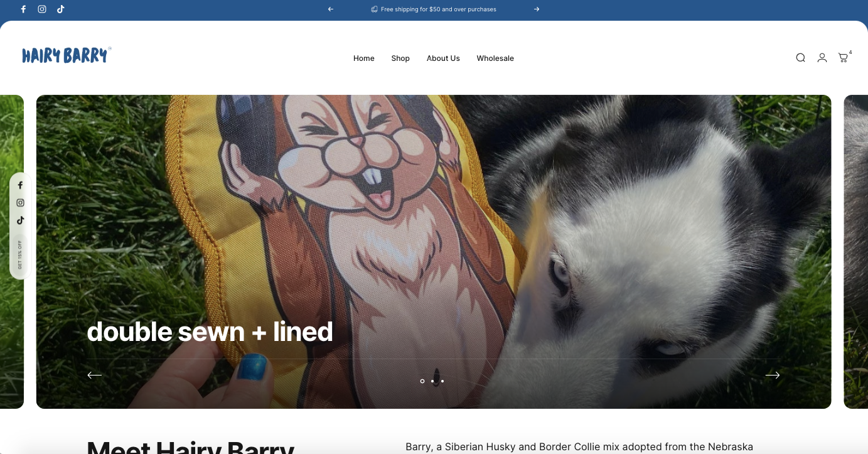Advance to next hero slide arrow
The height and width of the screenshot is (454, 868).
[773, 375]
